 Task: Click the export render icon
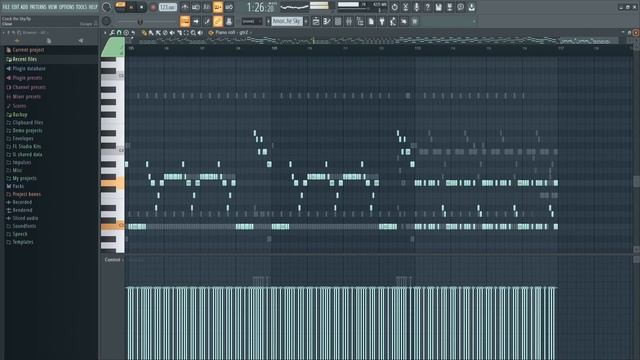pos(449,7)
